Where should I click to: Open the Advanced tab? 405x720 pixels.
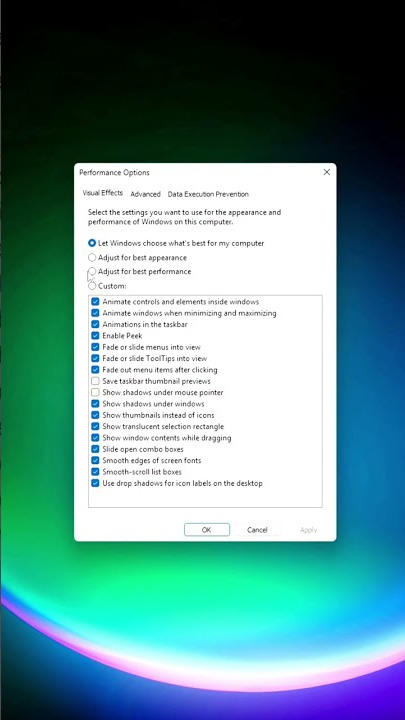(x=146, y=194)
